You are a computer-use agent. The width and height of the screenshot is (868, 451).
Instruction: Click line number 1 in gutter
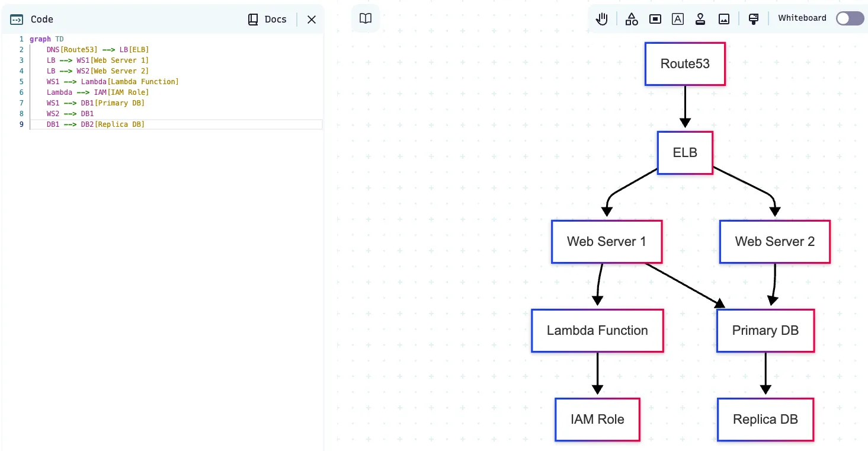coord(21,39)
